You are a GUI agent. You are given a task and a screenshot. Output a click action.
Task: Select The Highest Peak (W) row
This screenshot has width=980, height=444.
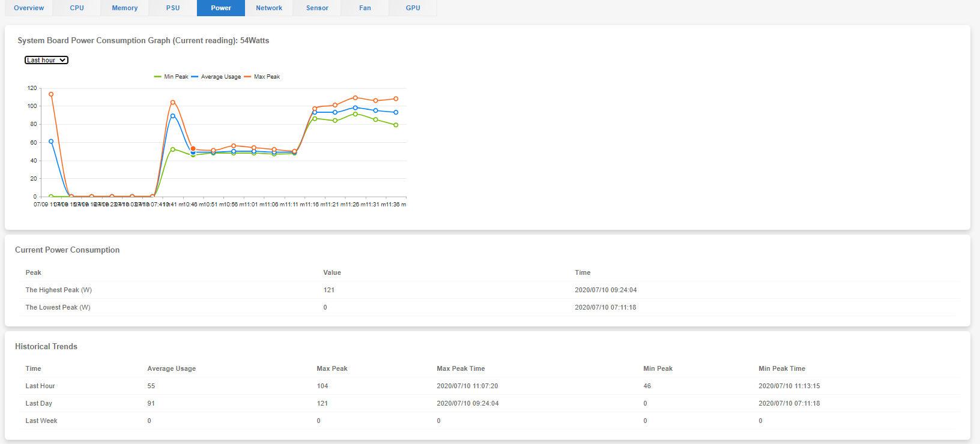59,290
